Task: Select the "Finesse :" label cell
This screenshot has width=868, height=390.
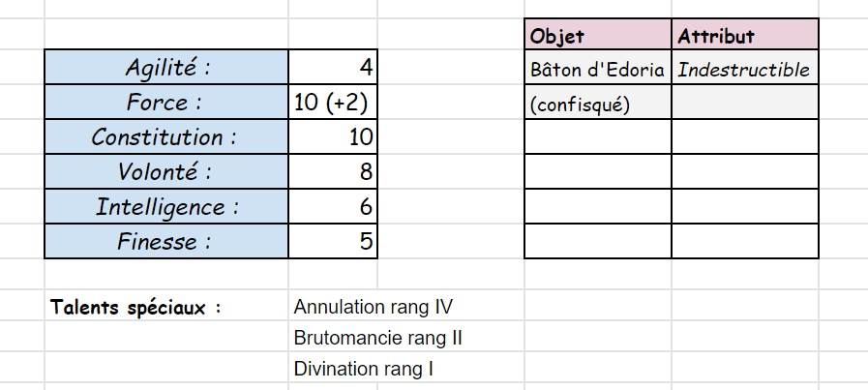Action: pos(166,241)
